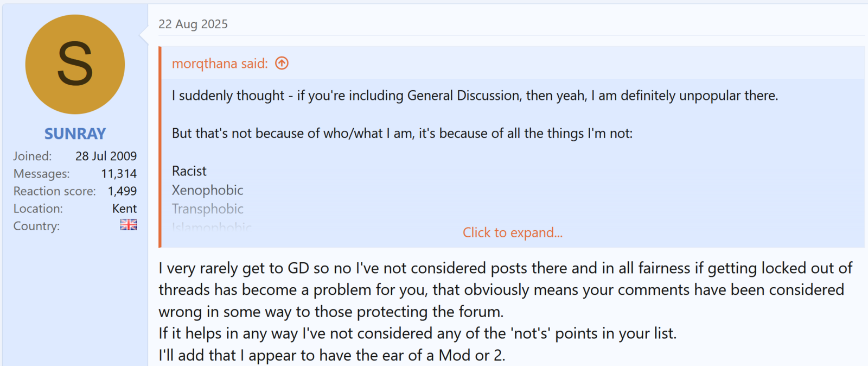The width and height of the screenshot is (868, 366).
Task: Click the up-arrow icon beside morqthana's quote
Action: pyautogui.click(x=282, y=64)
